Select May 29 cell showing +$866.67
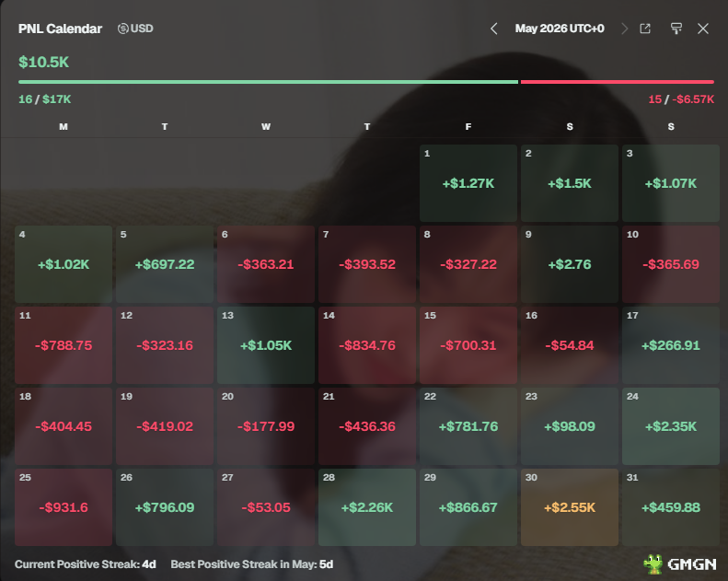Screen dimensions: 728x581 (468, 507)
